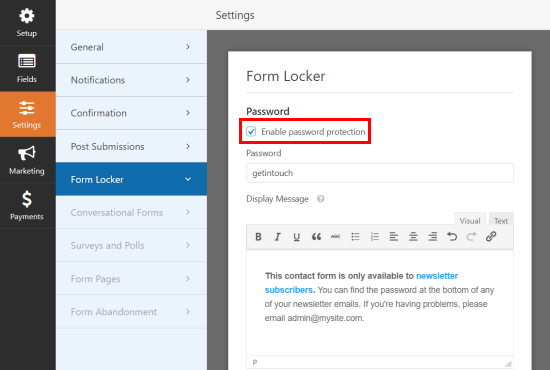
Task: Expand the Conversational Forms chevron
Action: pyautogui.click(x=188, y=212)
